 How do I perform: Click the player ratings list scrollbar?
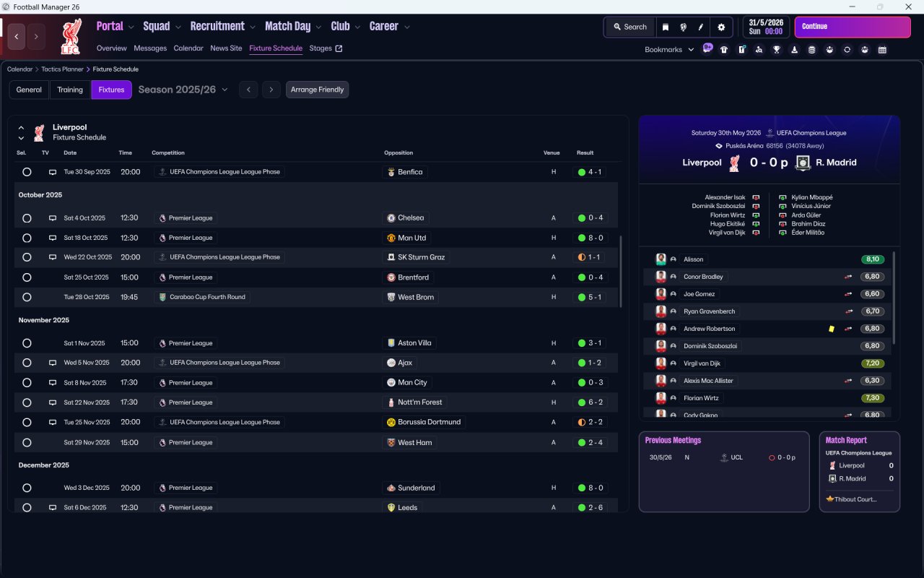click(x=894, y=298)
